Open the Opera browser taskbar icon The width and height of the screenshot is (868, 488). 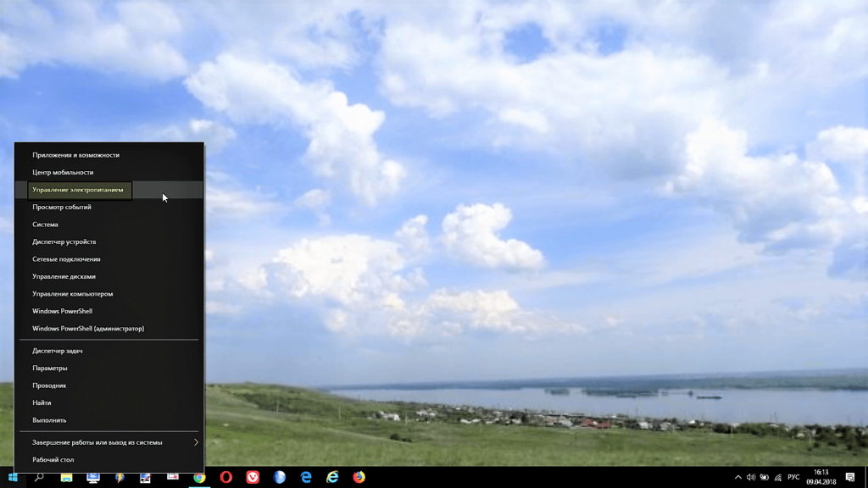pos(226,478)
